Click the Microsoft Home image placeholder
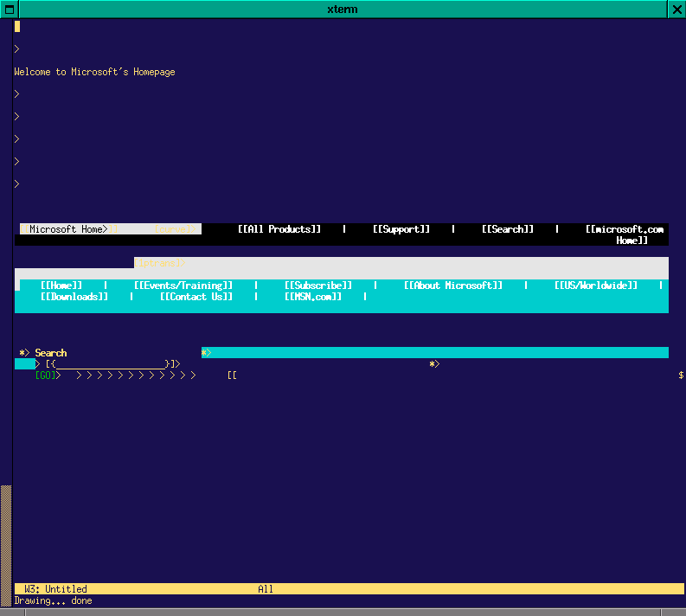The height and width of the screenshot is (616, 686). coord(67,229)
